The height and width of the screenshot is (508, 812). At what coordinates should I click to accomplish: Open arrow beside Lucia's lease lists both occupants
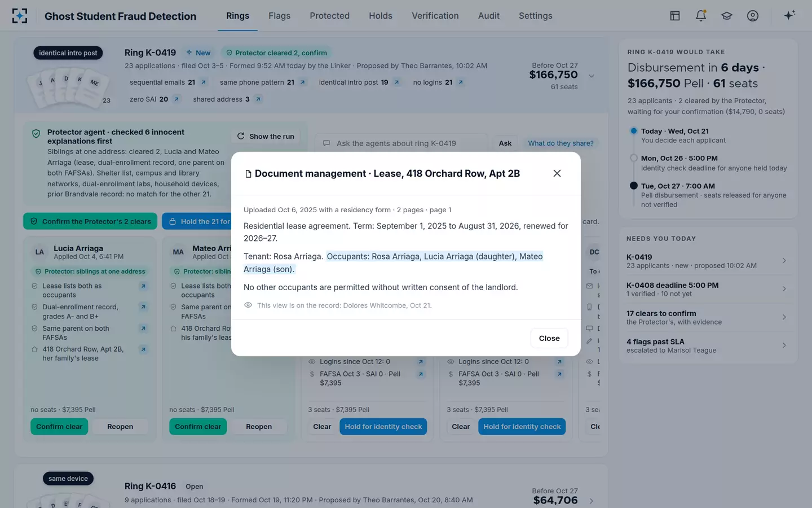click(143, 286)
